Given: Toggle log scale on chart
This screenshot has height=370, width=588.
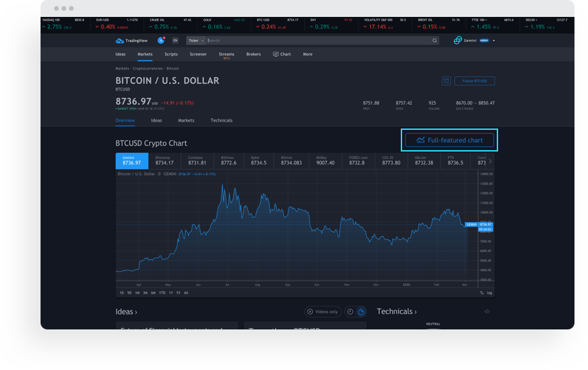Looking at the screenshot, I should (489, 293).
